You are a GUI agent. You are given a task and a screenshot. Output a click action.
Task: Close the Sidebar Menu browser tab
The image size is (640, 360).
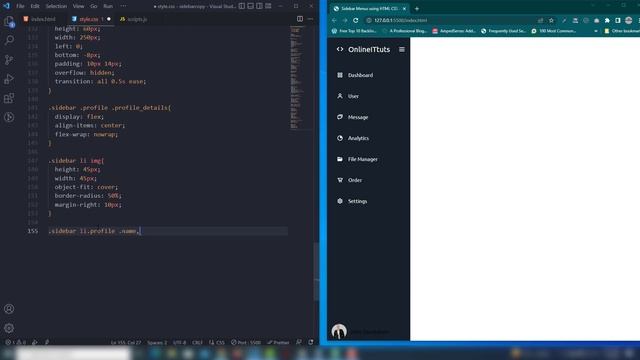(404, 9)
